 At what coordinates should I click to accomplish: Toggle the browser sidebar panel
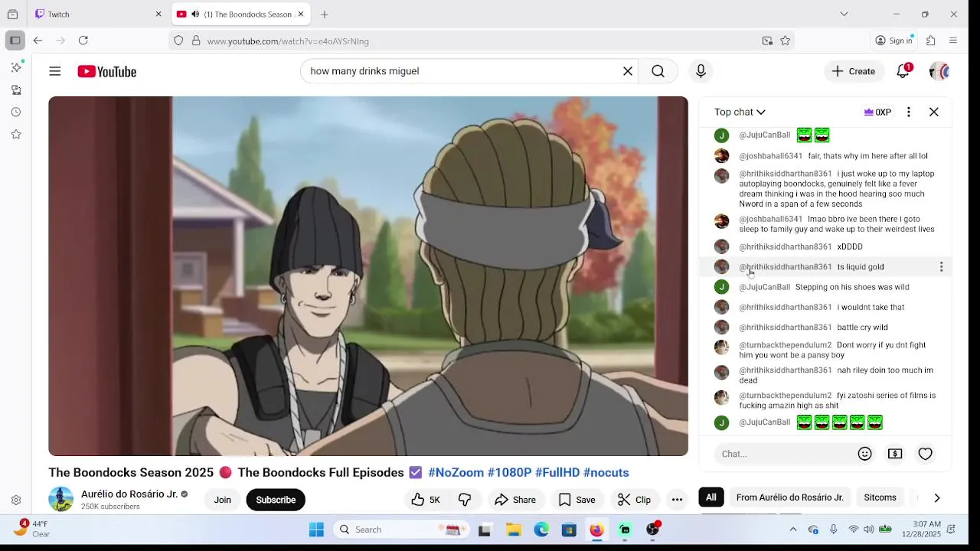[15, 41]
